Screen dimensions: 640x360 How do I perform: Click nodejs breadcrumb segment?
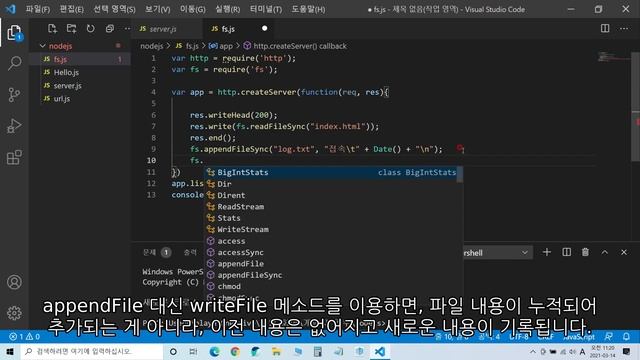151,46
